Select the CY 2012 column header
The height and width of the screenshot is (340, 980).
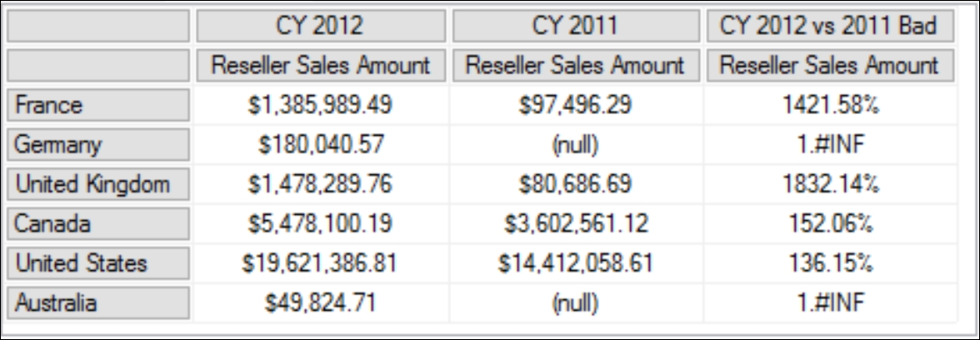point(321,26)
